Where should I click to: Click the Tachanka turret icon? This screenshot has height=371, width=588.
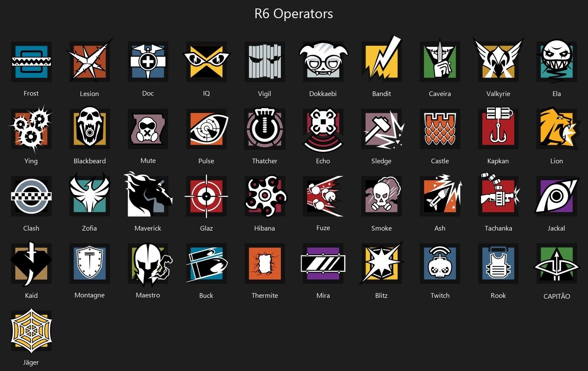(x=499, y=195)
